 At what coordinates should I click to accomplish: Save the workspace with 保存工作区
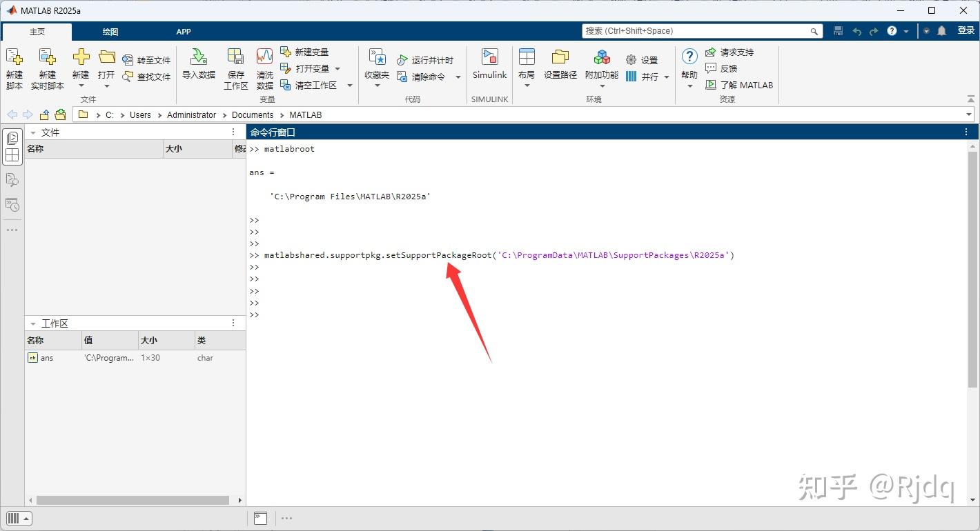tap(235, 67)
